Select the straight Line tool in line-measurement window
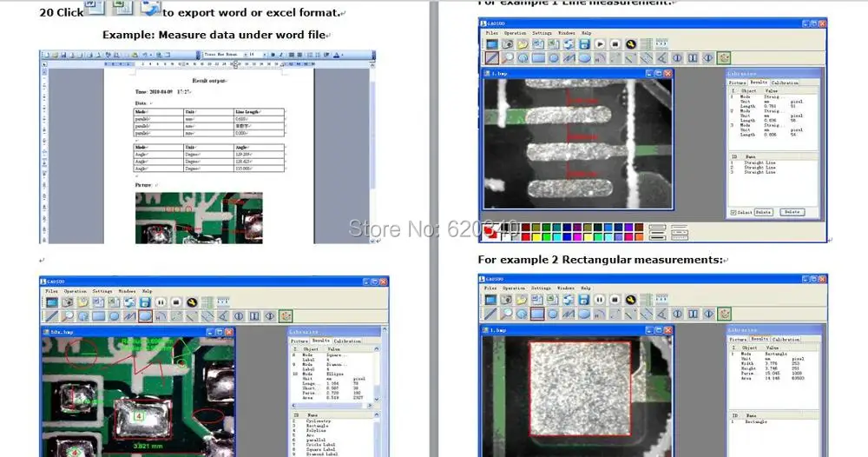This screenshot has width=868, height=457. point(491,57)
